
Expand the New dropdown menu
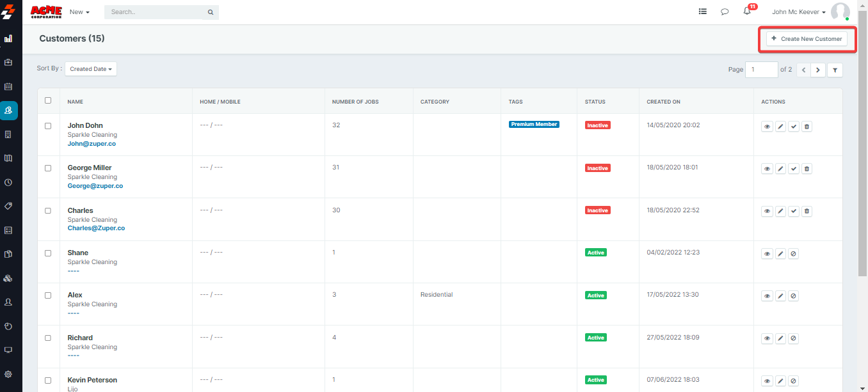79,12
